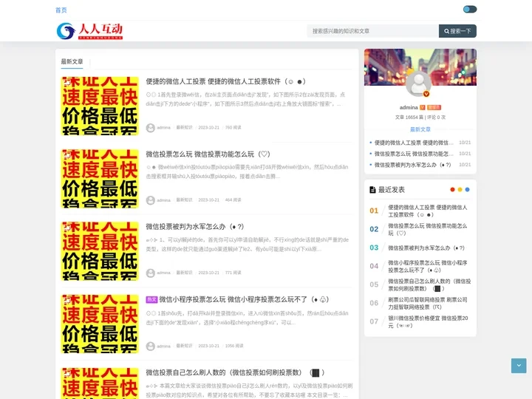532x399 pixels.
Task: Click the 最近发表 document icon
Action: point(372,190)
